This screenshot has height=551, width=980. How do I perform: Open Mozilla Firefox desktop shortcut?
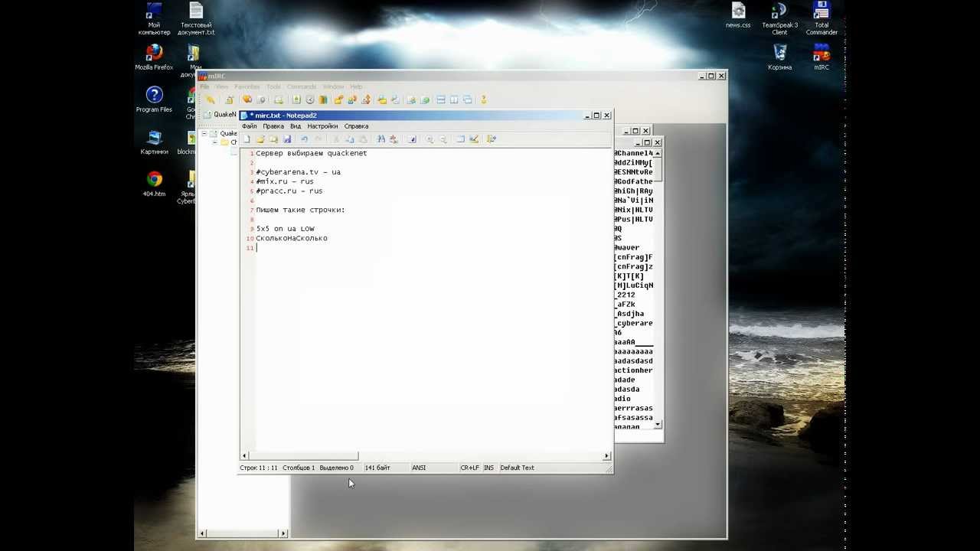pyautogui.click(x=154, y=57)
